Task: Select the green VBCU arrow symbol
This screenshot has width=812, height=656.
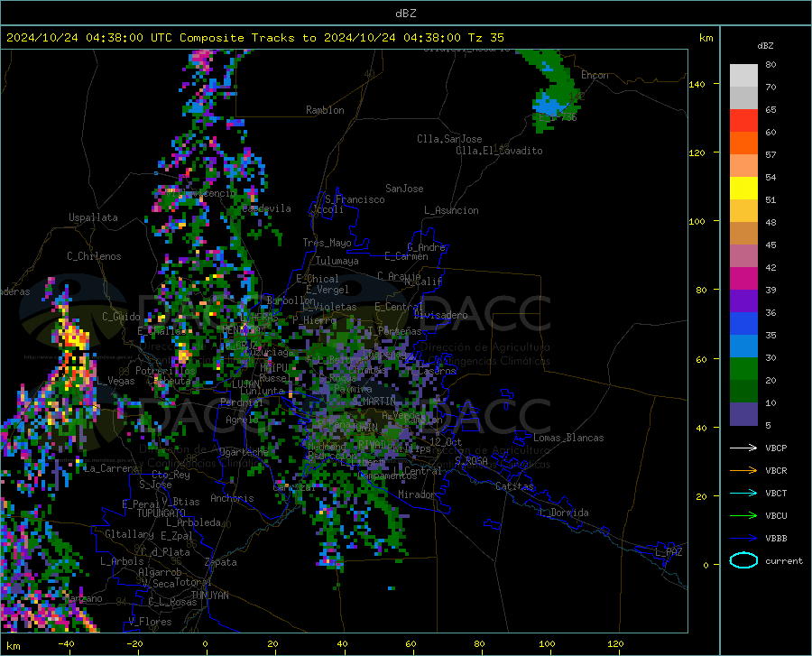Action: [743, 516]
